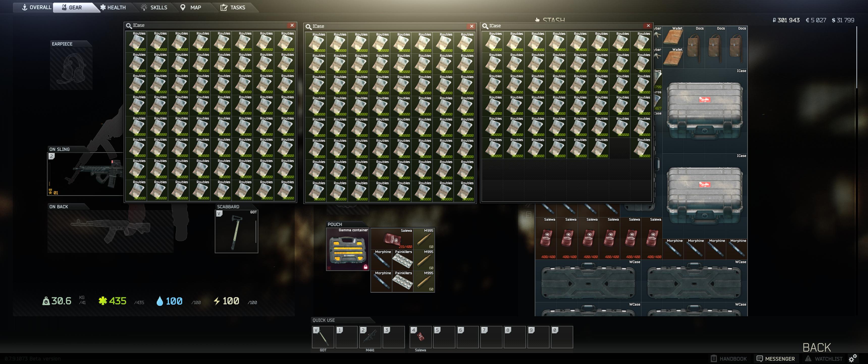Image resolution: width=868 pixels, height=364 pixels.
Task: Click the Salewa in quick use slot 4
Action: point(420,337)
